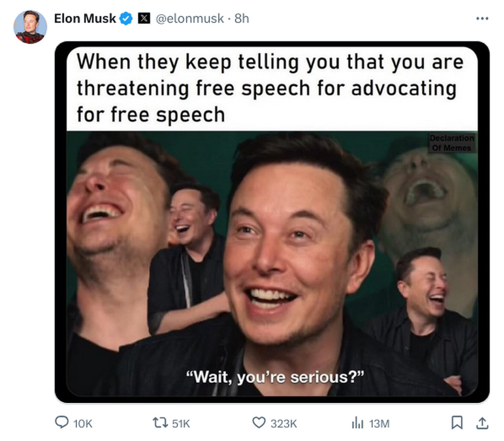
Task: Click the "Wait, you're serious?" subtitle text
Action: click(275, 377)
